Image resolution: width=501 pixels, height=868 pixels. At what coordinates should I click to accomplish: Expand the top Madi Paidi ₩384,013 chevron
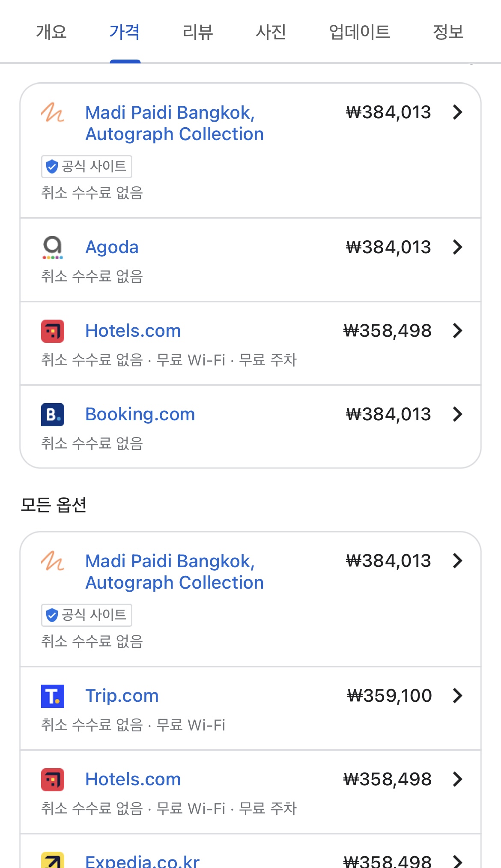point(458,112)
